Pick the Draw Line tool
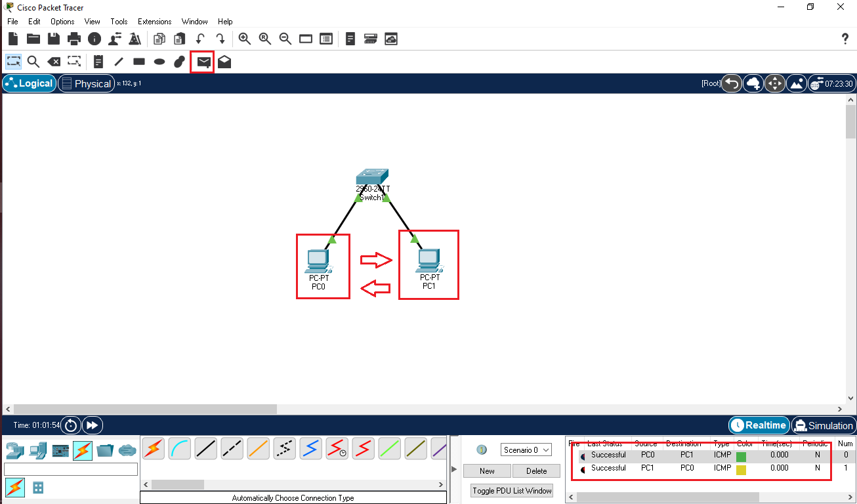The image size is (857, 504). point(119,62)
